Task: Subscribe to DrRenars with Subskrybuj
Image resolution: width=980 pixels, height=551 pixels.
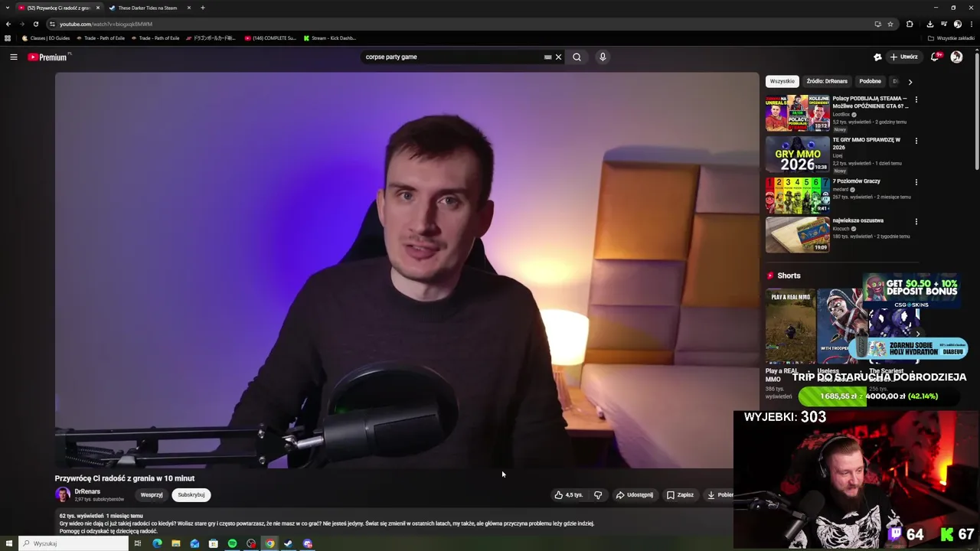Action: (191, 495)
